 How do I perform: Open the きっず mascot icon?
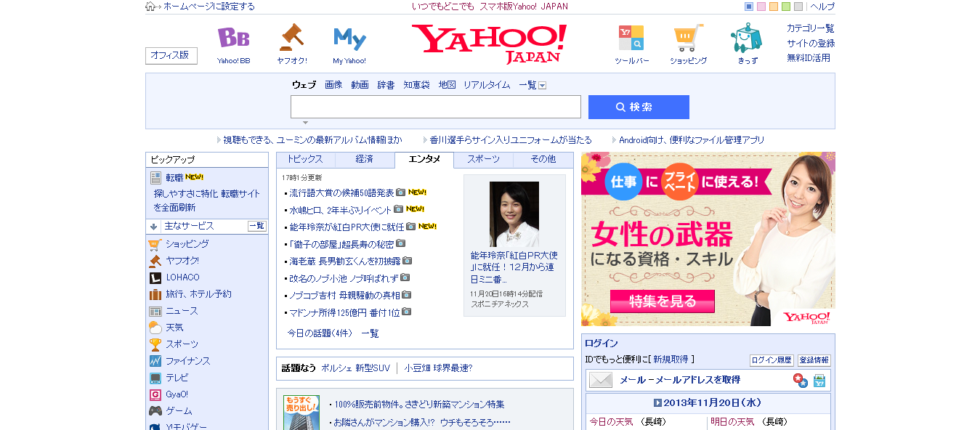tap(746, 38)
